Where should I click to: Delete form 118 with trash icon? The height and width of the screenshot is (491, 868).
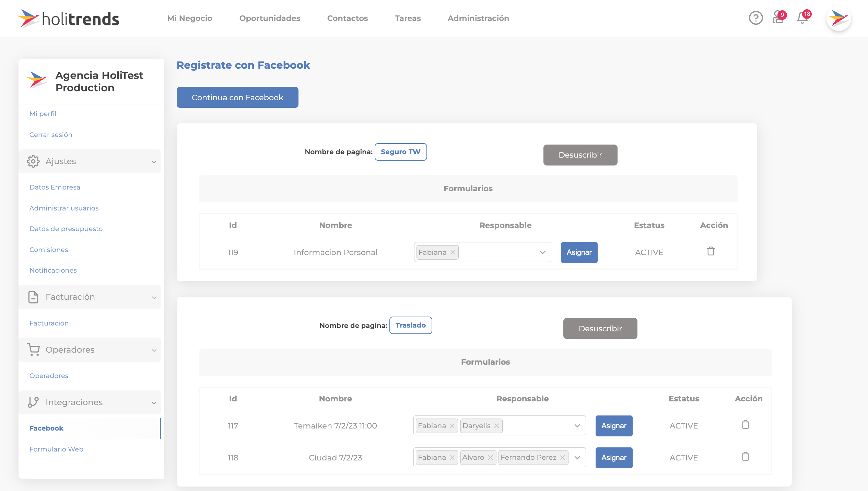[745, 457]
